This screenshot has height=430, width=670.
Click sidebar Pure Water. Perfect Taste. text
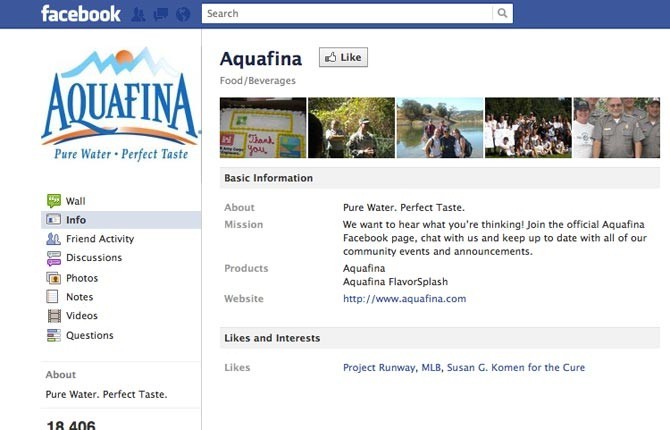coord(106,394)
